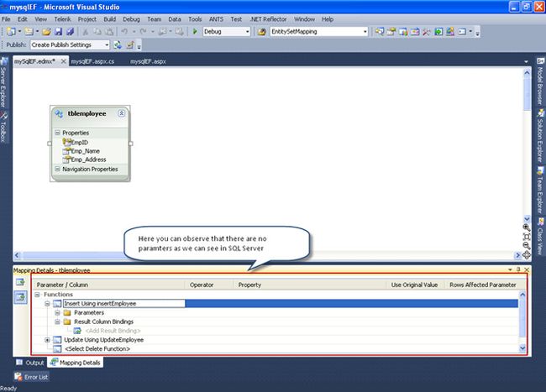Screen dimensions: 546x392
Task: Click the New Project toolbar icon
Action: pyautogui.click(x=11, y=32)
